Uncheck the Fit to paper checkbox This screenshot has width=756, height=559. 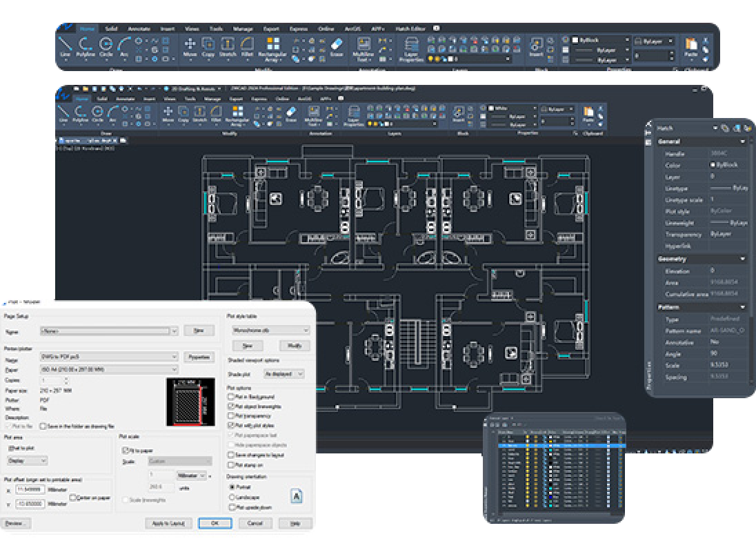124,450
